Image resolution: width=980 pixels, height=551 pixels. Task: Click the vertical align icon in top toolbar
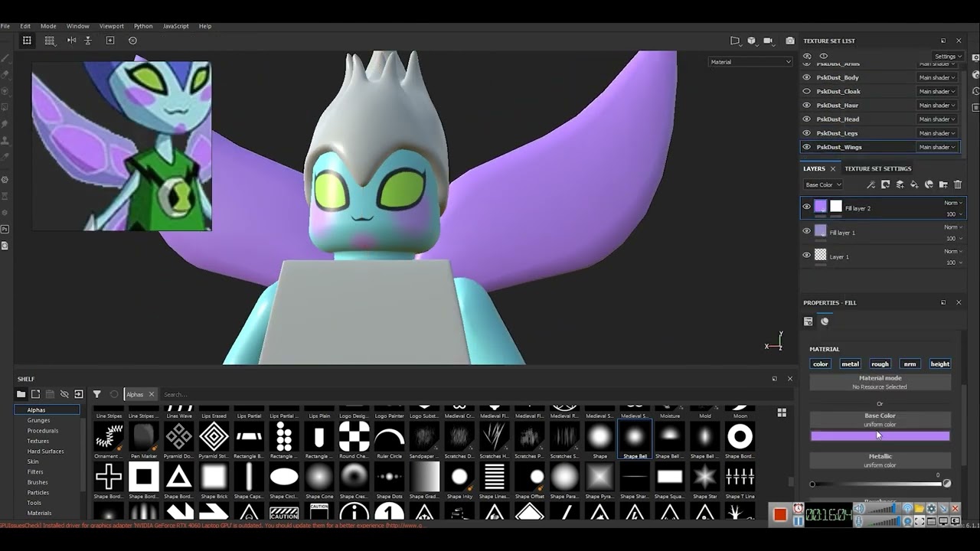pos(88,41)
